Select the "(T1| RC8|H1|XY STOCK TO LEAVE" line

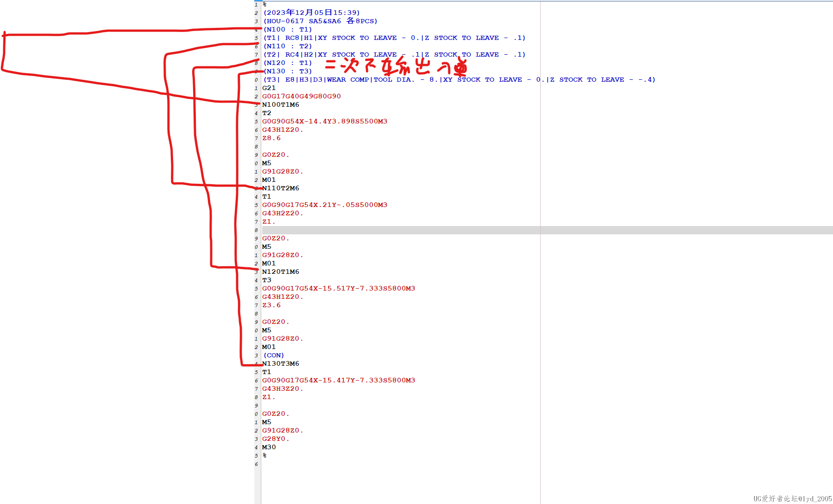[394, 38]
